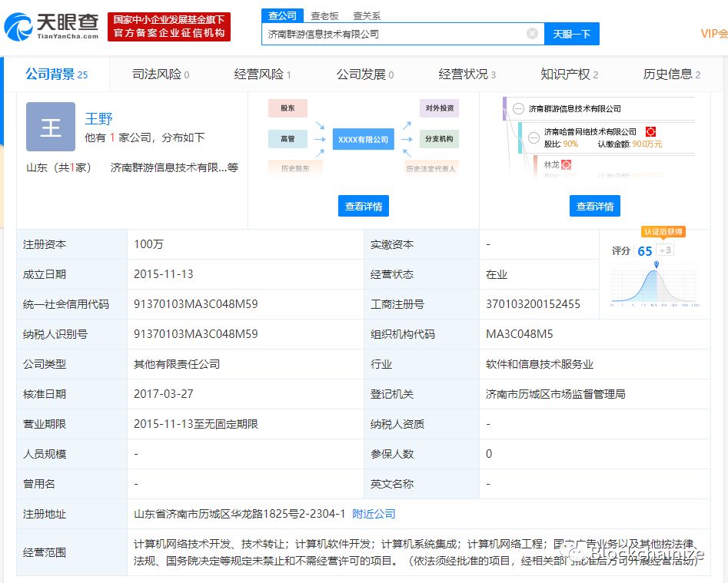Open the 经营风险 tab

[x=262, y=75]
